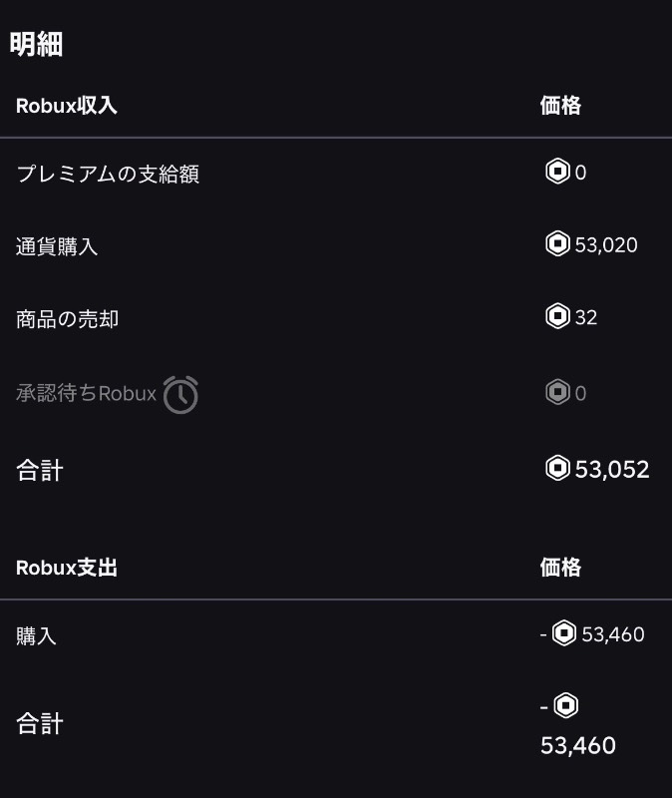Click the Robux支出 section header
Viewport: 672px width, 798px height.
click(x=67, y=568)
